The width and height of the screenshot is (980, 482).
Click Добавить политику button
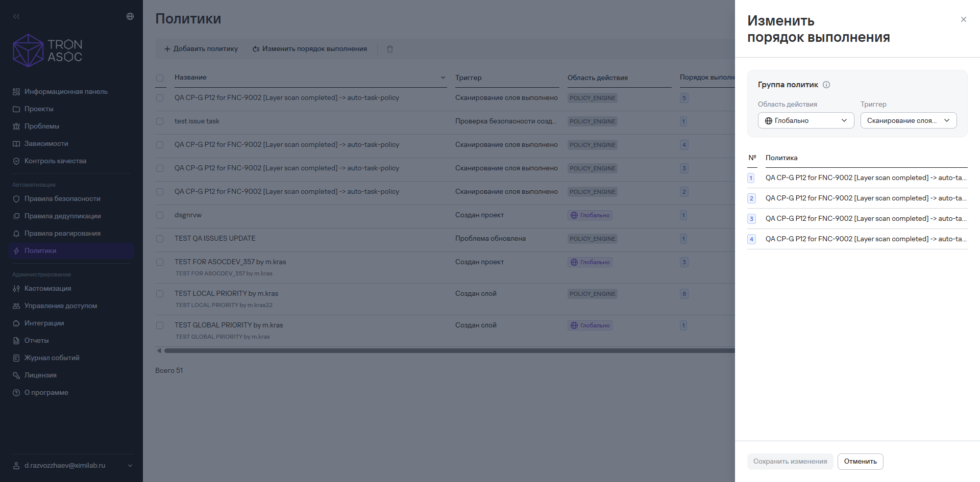coord(201,49)
